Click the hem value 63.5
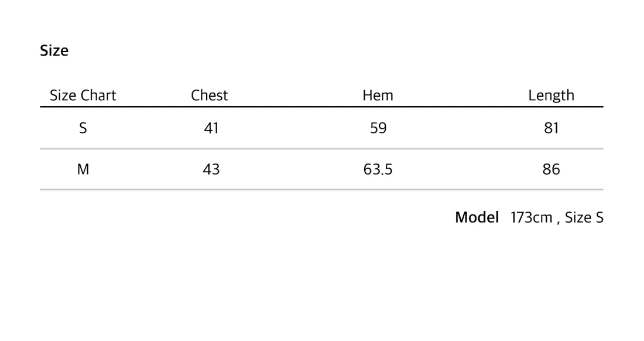 378,170
